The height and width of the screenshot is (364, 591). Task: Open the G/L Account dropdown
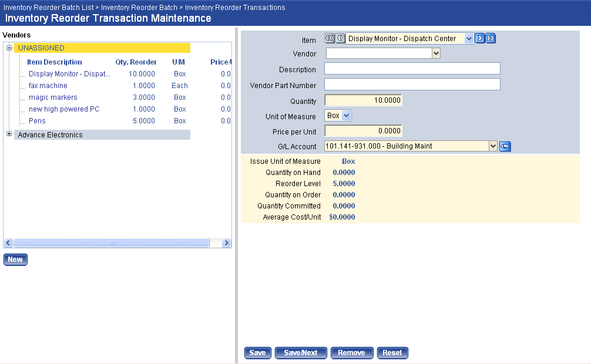click(x=493, y=146)
